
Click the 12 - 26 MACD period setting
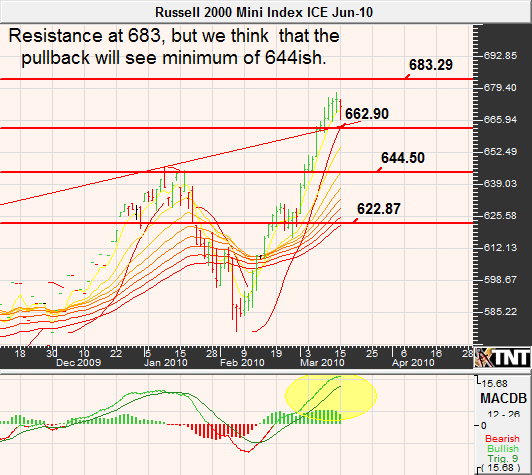click(x=504, y=414)
